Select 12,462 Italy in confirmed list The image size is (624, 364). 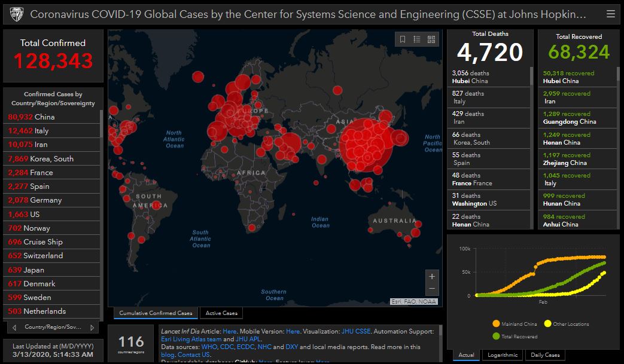51,131
